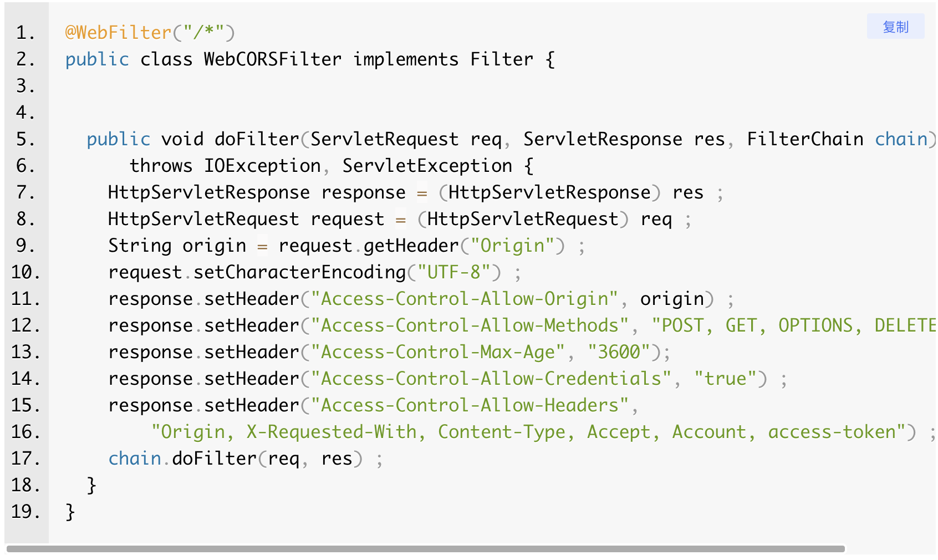This screenshot has width=938, height=560.
Task: Click line number 3 in the gutter
Action: (26, 86)
